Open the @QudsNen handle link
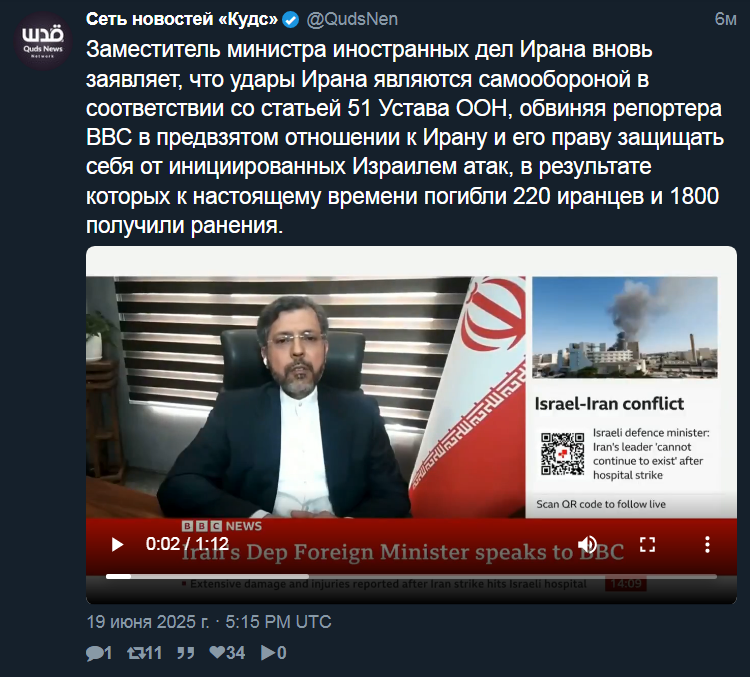750x677 pixels. tap(352, 19)
